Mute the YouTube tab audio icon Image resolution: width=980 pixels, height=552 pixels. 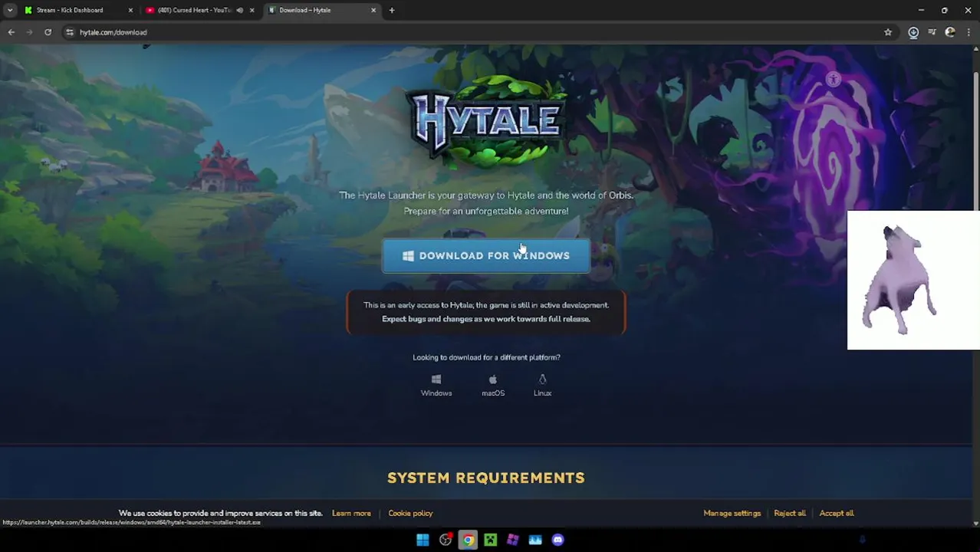(239, 10)
